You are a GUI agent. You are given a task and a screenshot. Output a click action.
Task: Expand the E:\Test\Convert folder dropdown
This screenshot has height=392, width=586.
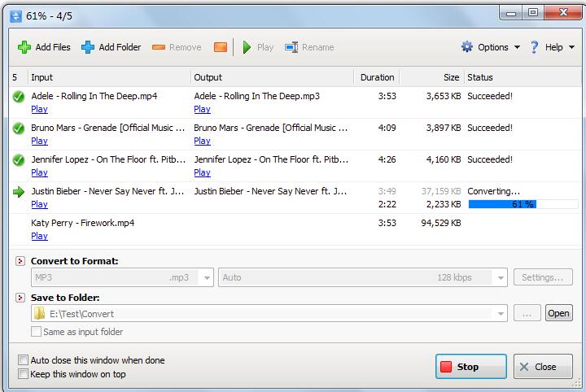pyautogui.click(x=501, y=314)
